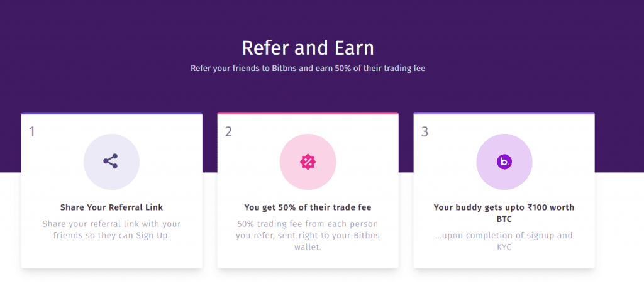Click the step number 2 label
644x303 pixels.
(x=228, y=132)
